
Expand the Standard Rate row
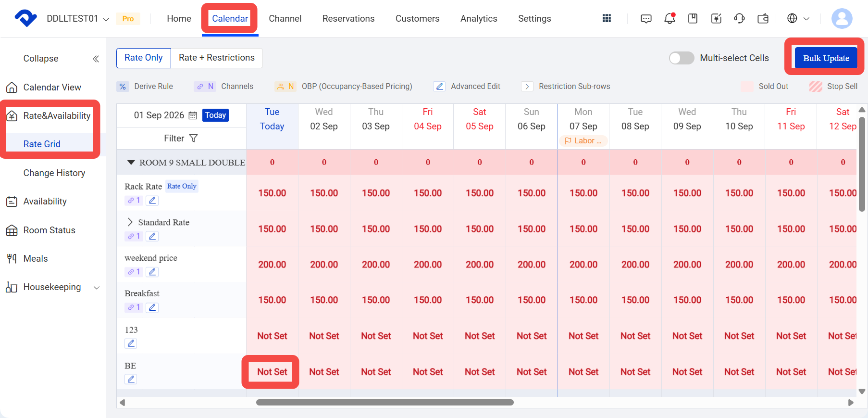[130, 222]
